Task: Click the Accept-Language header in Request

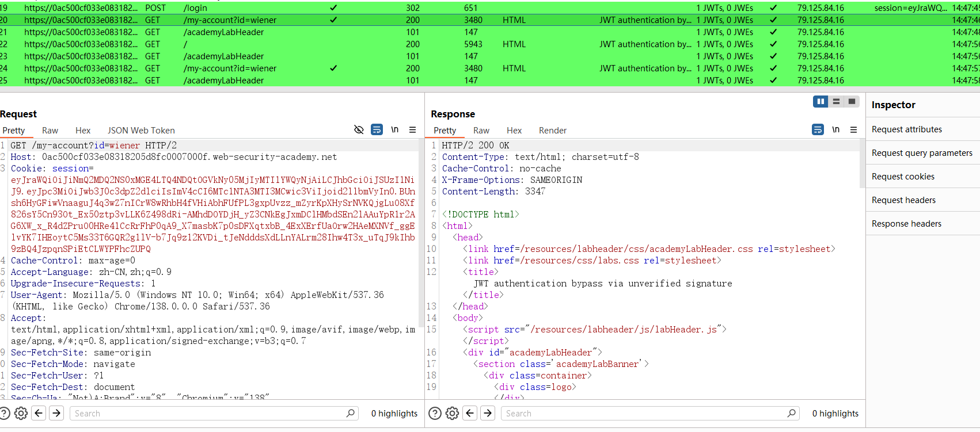Action: coord(91,272)
